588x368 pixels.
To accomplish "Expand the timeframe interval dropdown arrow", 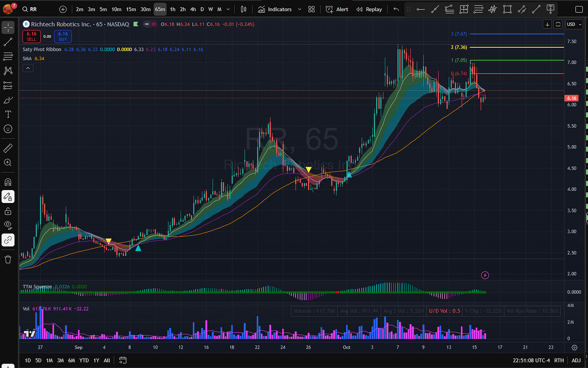I will pyautogui.click(x=228, y=9).
